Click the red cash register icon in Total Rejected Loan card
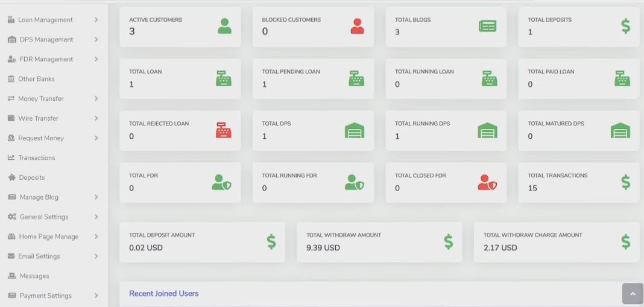The height and width of the screenshot is (307, 644). (x=224, y=130)
